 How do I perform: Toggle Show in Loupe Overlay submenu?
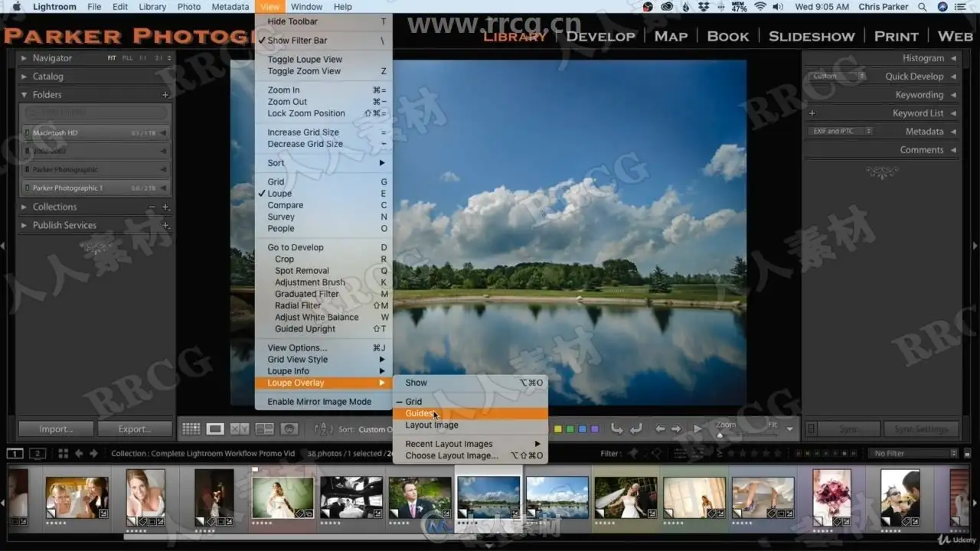471,383
